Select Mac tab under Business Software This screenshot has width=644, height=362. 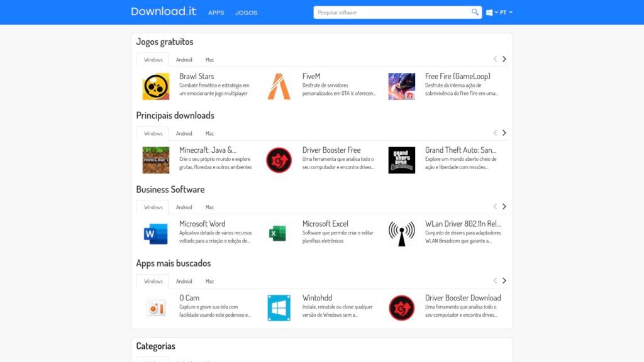tap(209, 207)
